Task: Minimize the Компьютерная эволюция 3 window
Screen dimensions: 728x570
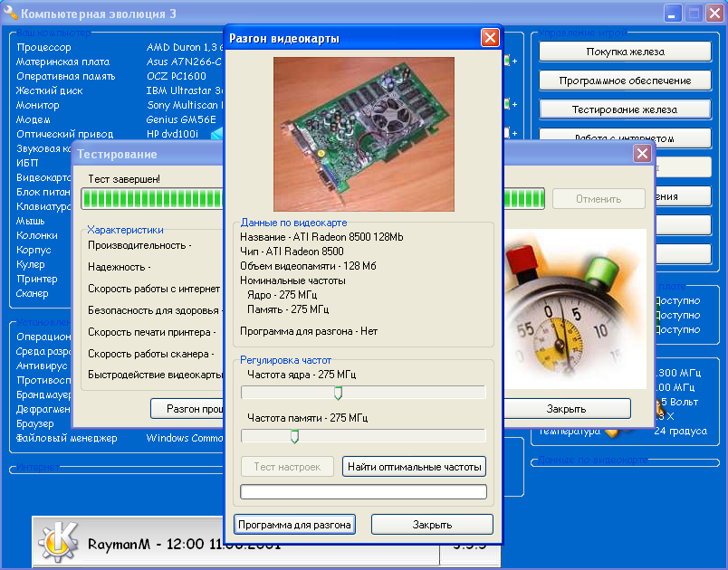Action: click(672, 13)
